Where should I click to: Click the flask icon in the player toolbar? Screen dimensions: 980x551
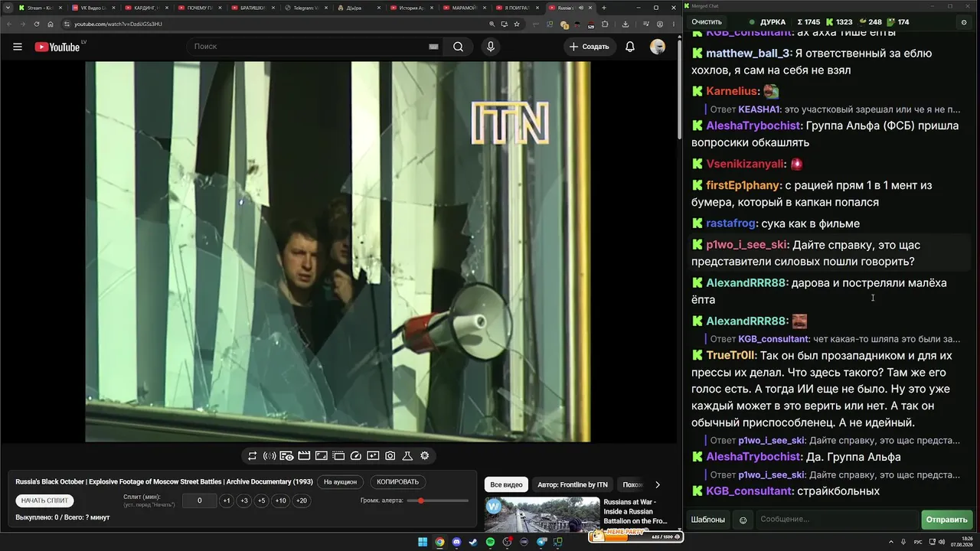click(407, 456)
